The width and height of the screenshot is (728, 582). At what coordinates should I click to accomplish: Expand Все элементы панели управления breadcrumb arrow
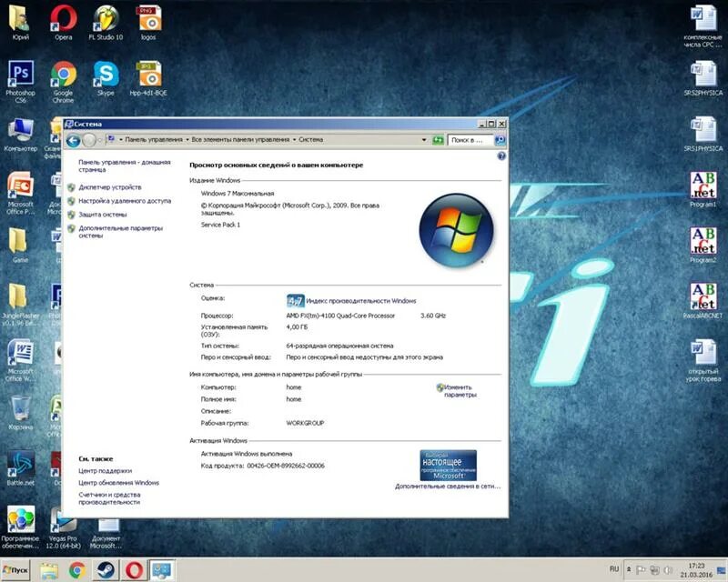pos(187,140)
